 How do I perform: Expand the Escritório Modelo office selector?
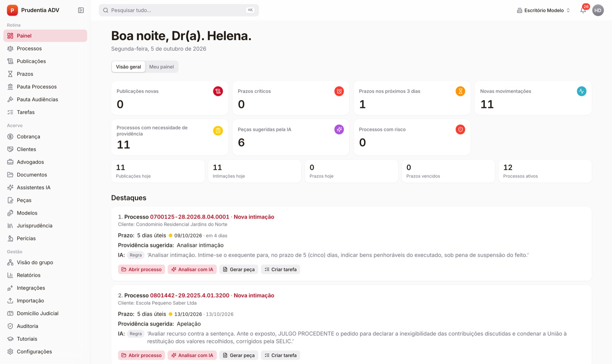click(543, 10)
